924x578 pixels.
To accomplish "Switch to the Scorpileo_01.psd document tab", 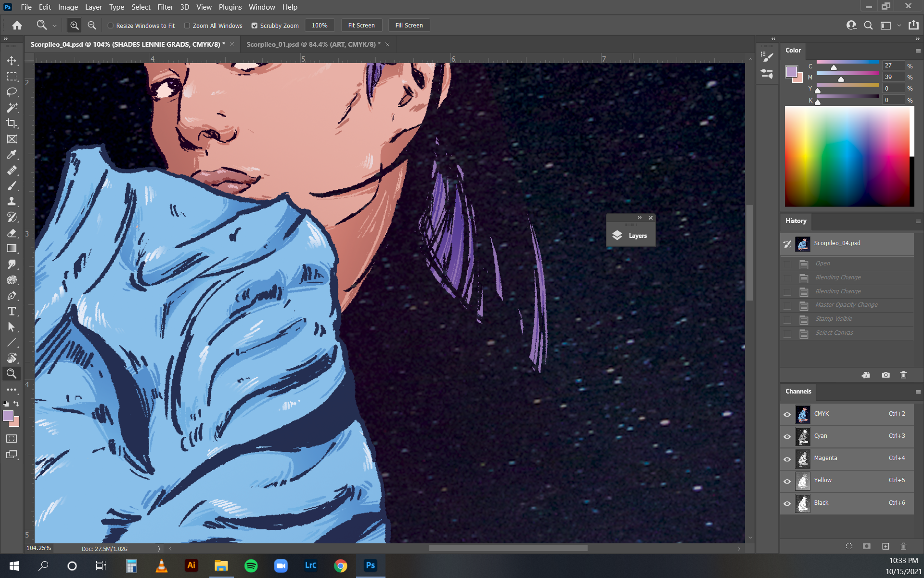I will coord(311,44).
